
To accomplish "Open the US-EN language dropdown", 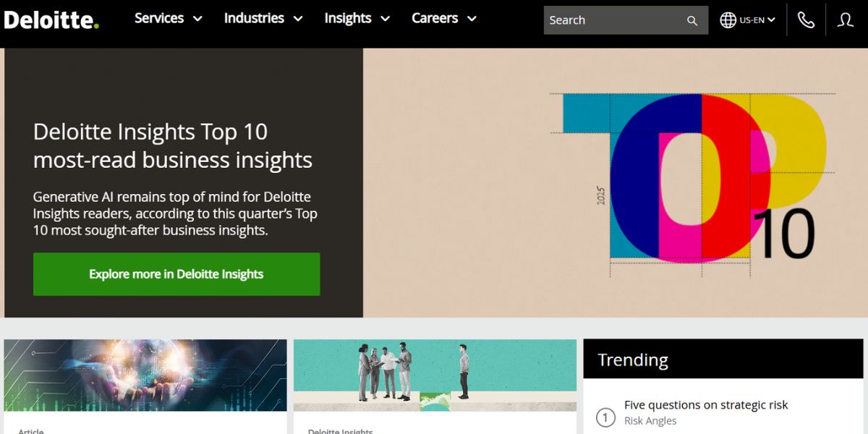I will (757, 20).
